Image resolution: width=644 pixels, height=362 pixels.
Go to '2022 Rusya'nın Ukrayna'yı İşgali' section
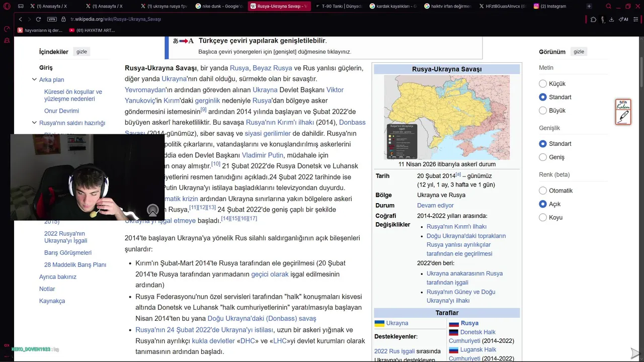coord(65,237)
